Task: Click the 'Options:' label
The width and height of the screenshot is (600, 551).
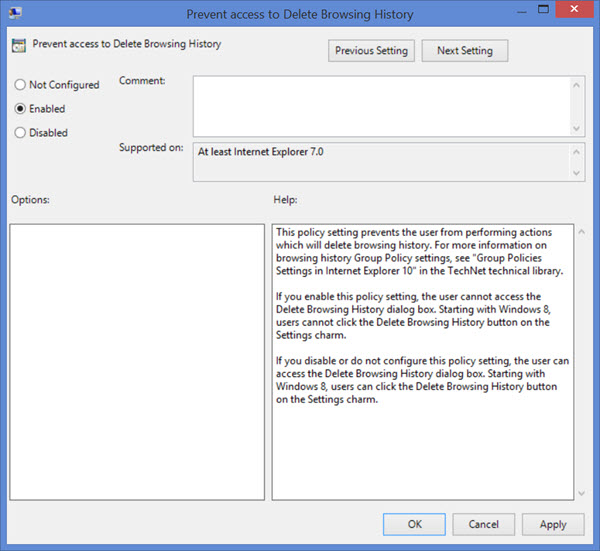Action: [30, 199]
